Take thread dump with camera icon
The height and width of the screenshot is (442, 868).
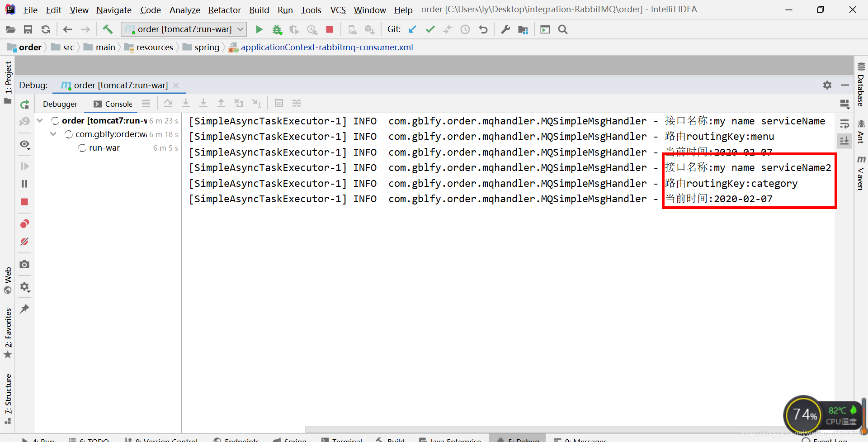pos(24,264)
